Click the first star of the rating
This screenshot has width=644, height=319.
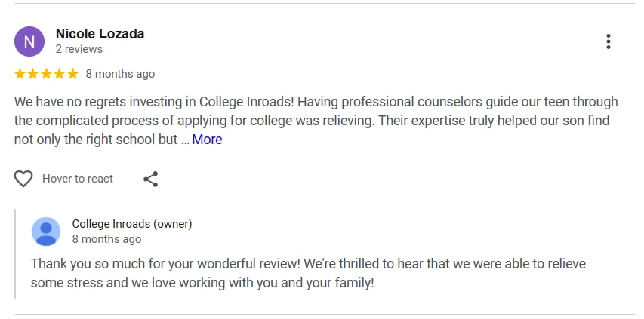20,74
